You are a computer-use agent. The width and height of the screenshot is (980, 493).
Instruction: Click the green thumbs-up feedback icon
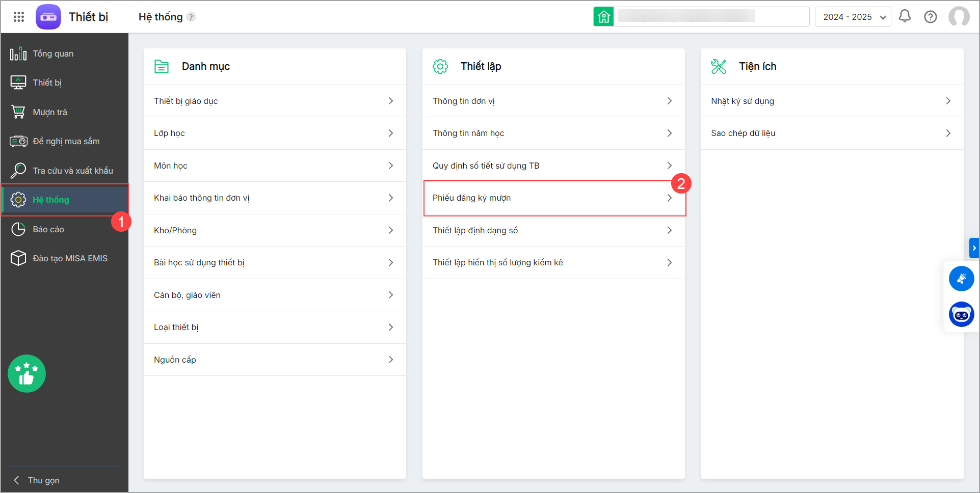coord(27,373)
